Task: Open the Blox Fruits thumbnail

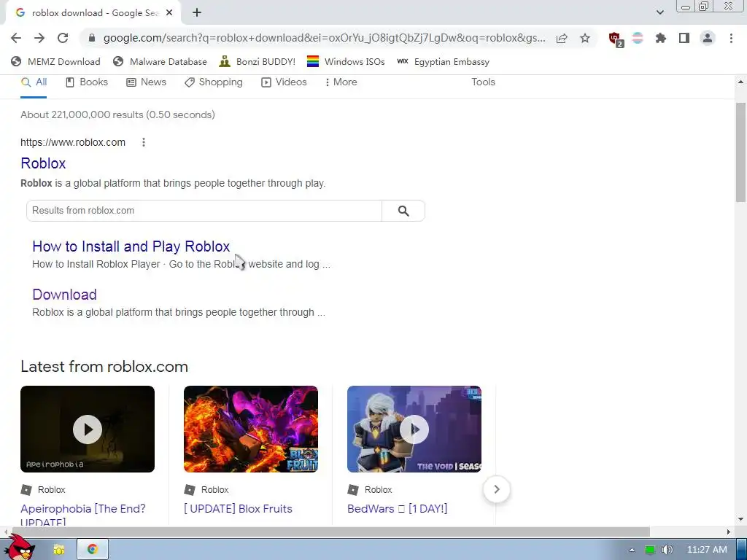Action: (x=251, y=429)
